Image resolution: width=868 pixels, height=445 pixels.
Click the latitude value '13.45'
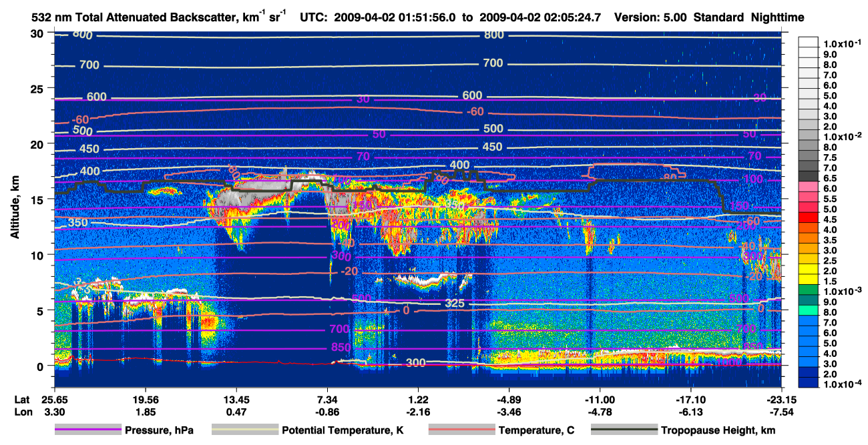[236, 400]
